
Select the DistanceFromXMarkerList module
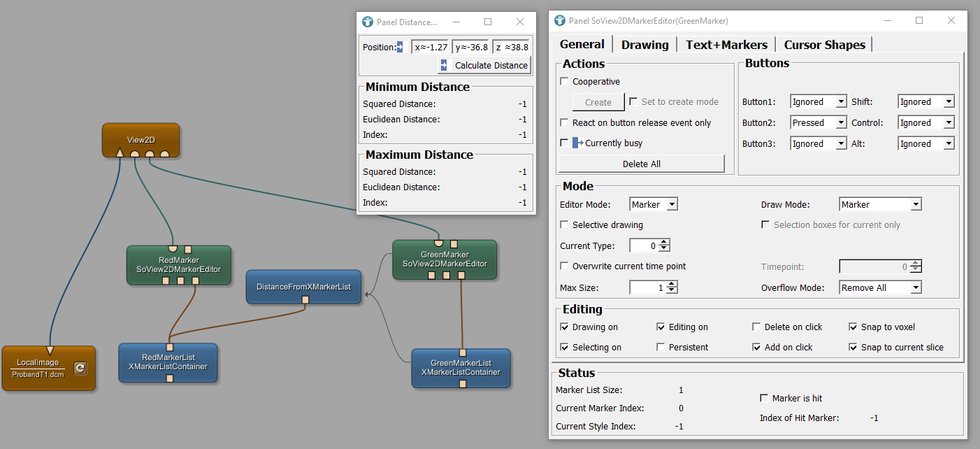(x=303, y=286)
